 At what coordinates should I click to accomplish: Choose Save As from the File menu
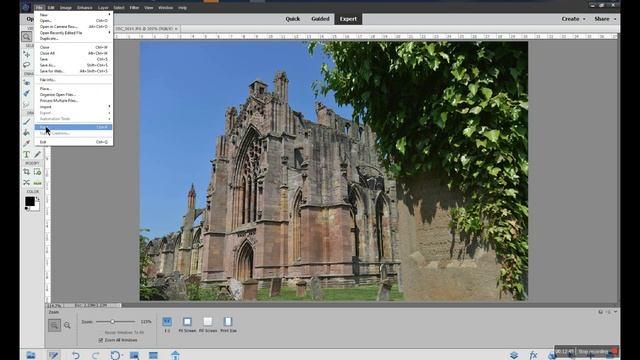[x=73, y=65]
